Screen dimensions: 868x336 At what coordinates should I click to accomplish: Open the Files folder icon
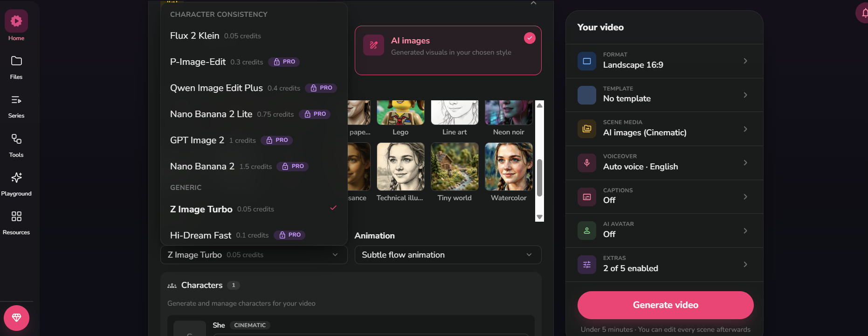click(16, 61)
